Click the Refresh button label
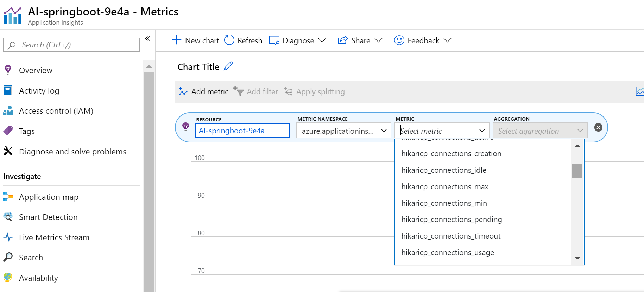Screen dimensions: 644x292 pos(250,40)
